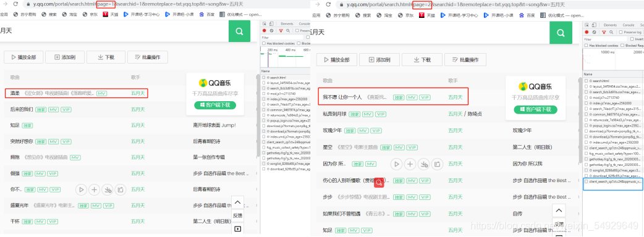The width and height of the screenshot is (644, 237).
Task: Click 客户端下载 button in right window
Action: click(536, 109)
